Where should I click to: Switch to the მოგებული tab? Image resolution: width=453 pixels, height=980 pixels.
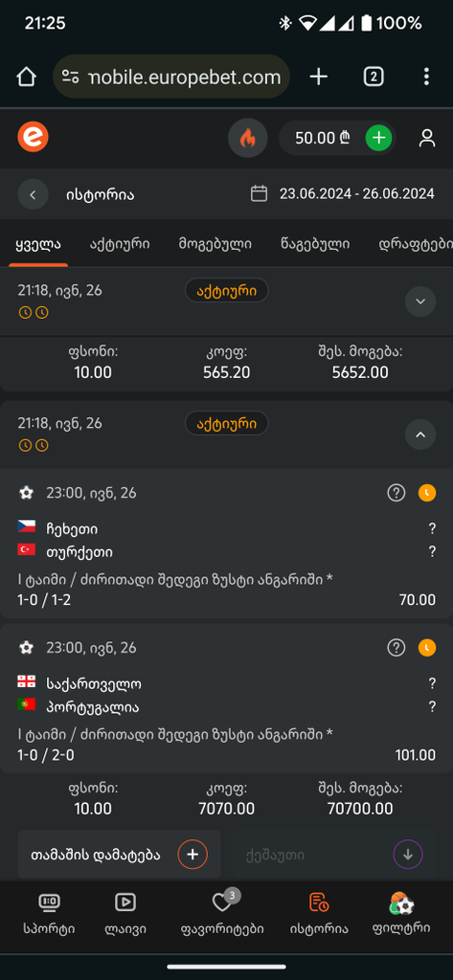coord(215,244)
